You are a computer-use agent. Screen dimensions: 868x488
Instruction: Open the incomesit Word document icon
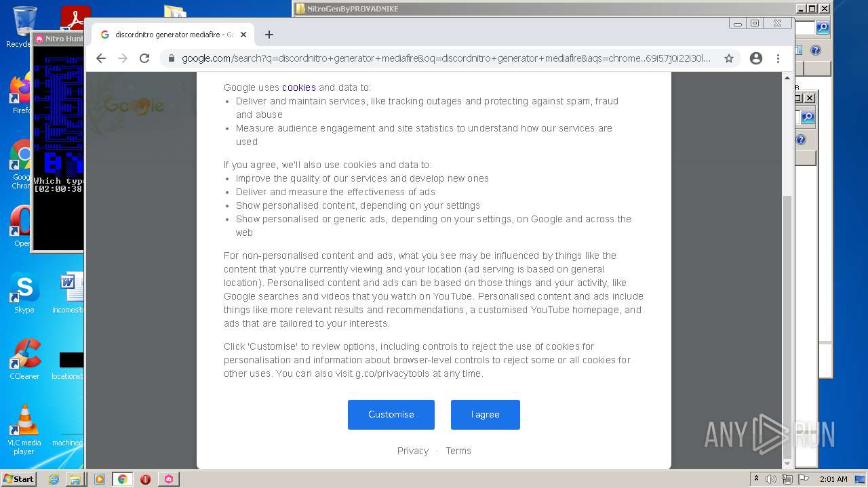(68, 293)
